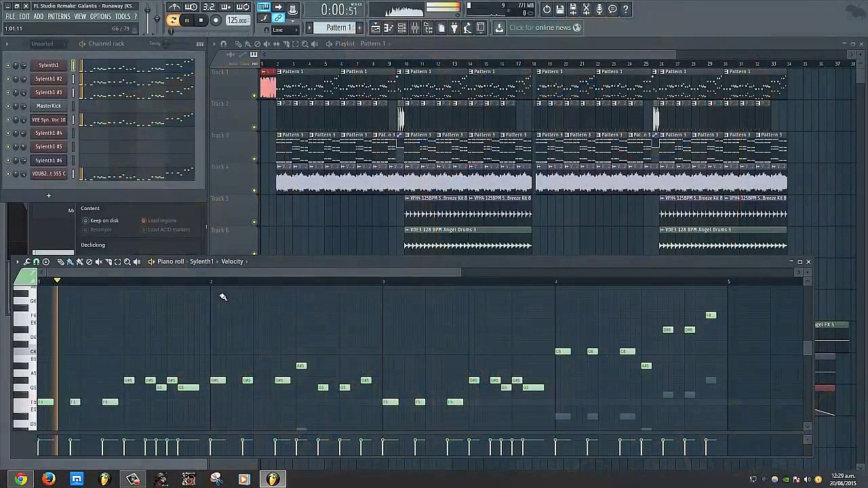
Task: Select the playlist zoom tool
Action: click(304, 44)
